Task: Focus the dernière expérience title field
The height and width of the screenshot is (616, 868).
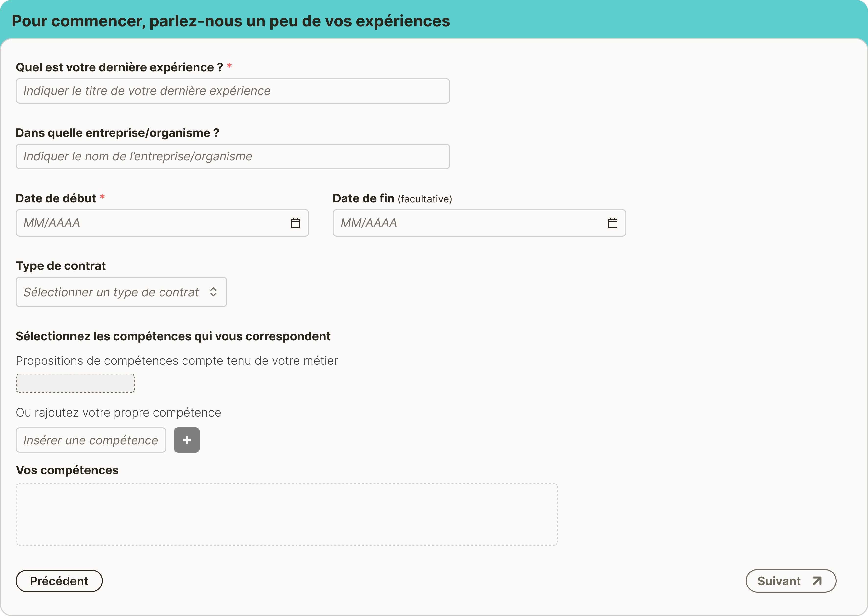Action: (x=233, y=91)
